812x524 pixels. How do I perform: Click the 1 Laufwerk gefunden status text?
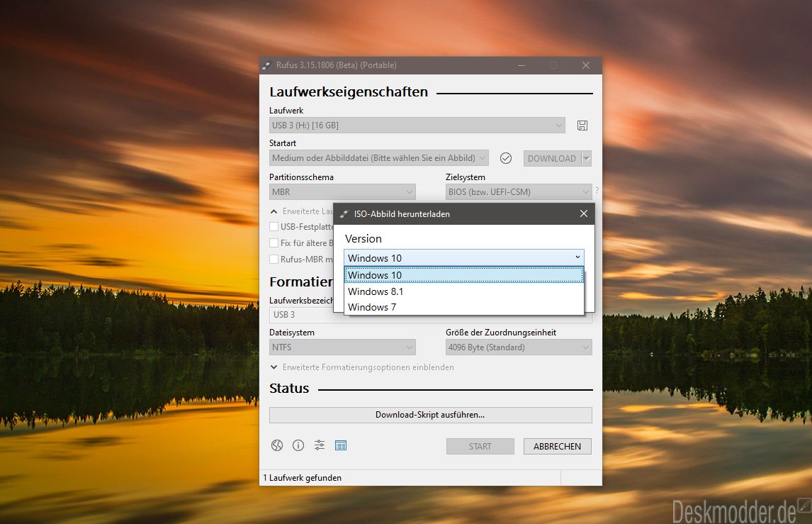[x=302, y=477]
